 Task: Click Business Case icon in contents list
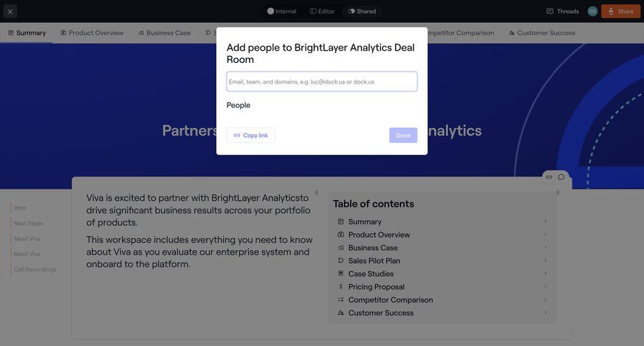pyautogui.click(x=341, y=247)
